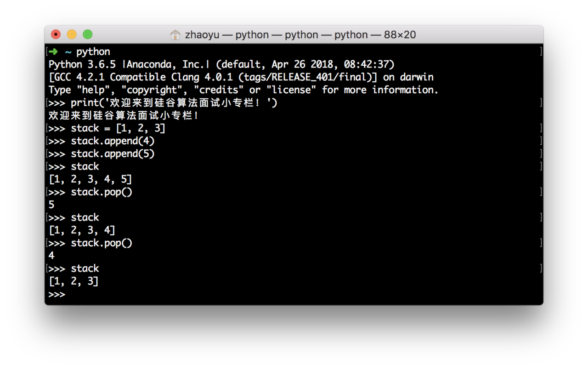Click the home folder icon in title bar
The height and width of the screenshot is (369, 588).
[x=175, y=35]
